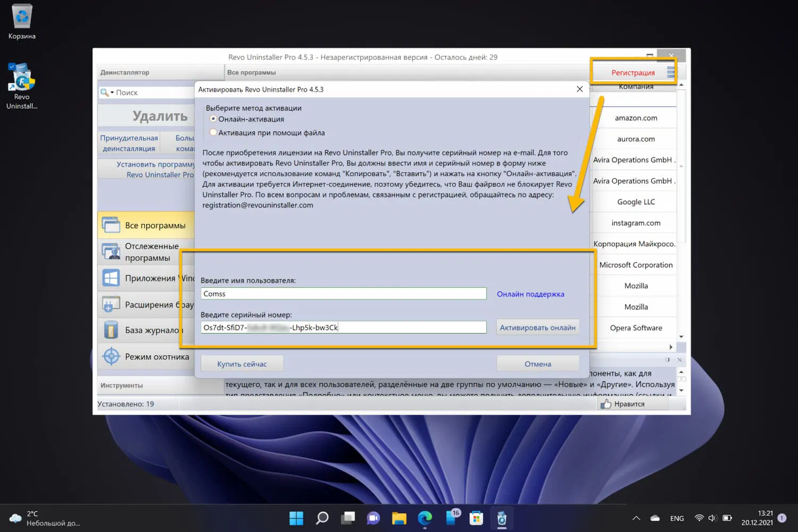Pin the description panel with pin icon
The image size is (798, 532).
(x=668, y=360)
